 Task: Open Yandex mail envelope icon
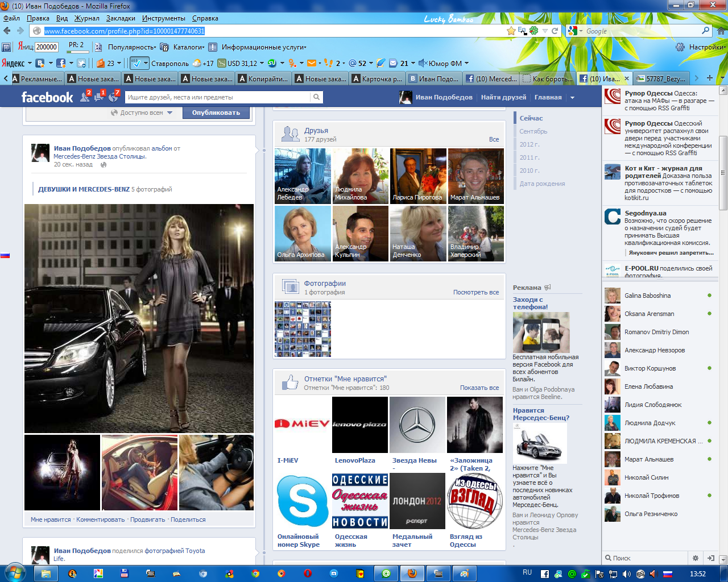(x=311, y=63)
